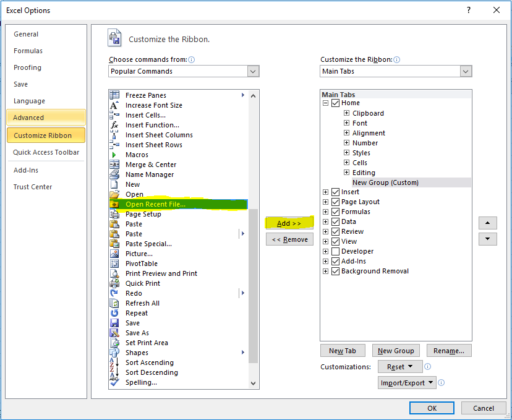
Task: Toggle the Review tab checkbox
Action: coord(335,231)
